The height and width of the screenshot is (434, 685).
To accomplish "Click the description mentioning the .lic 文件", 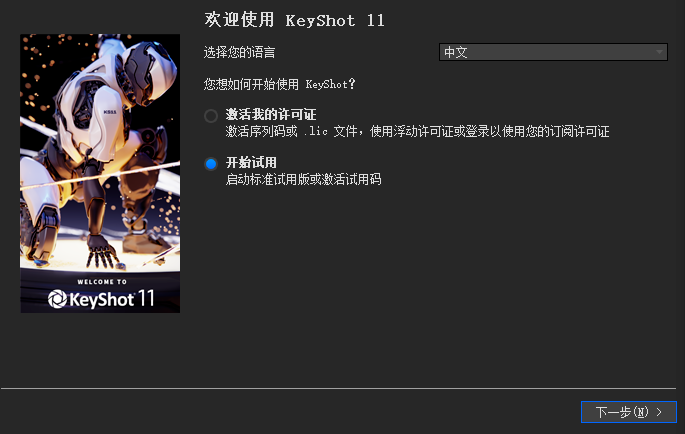I will [417, 131].
